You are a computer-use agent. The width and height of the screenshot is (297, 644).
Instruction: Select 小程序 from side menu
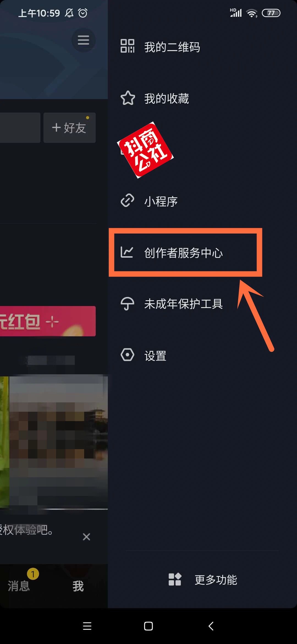(161, 201)
